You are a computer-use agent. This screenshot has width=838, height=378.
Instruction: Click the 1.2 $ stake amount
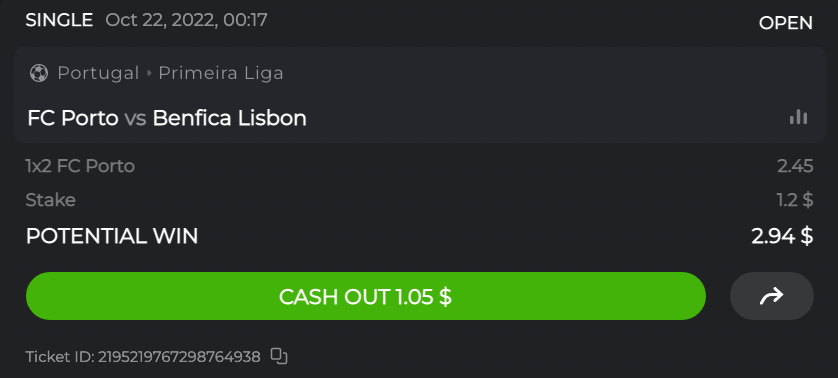click(795, 200)
